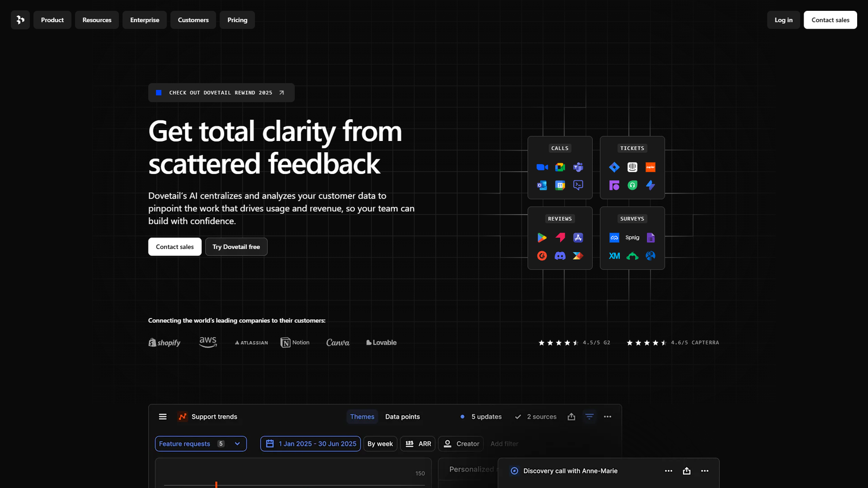Click the Google Calendar icon under Calls
Screen dimensions: 868x488
pos(560,185)
